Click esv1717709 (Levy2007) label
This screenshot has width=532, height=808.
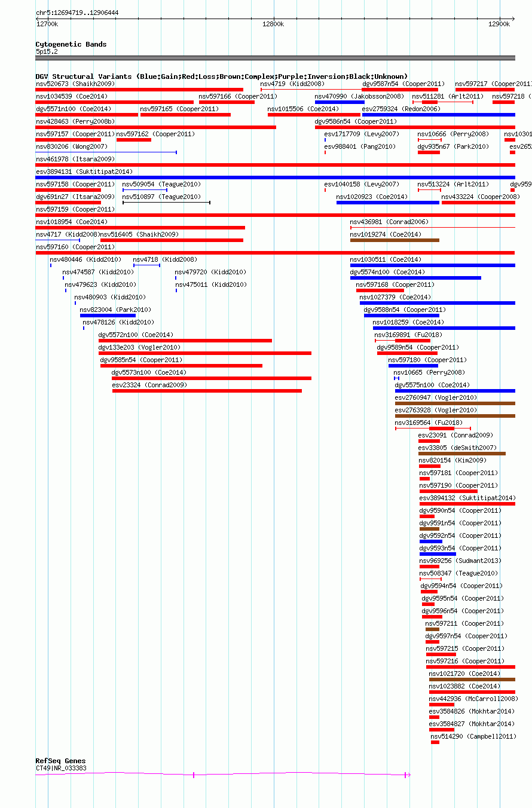362,134
